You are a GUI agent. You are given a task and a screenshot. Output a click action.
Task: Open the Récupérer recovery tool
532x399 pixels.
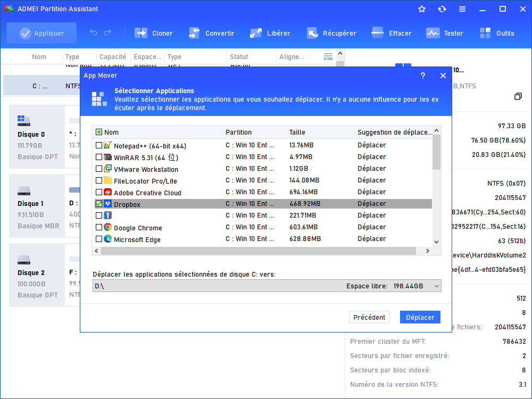312,33
